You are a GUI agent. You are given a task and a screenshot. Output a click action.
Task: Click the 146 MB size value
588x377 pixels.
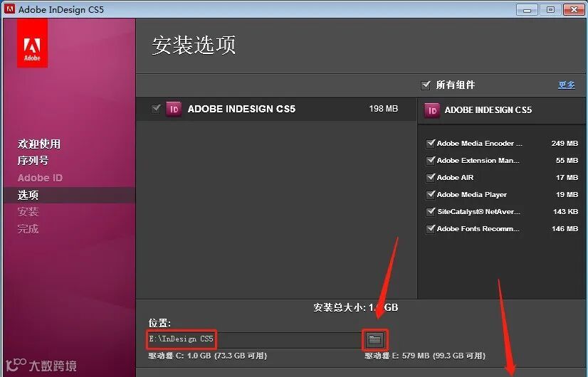click(x=565, y=228)
